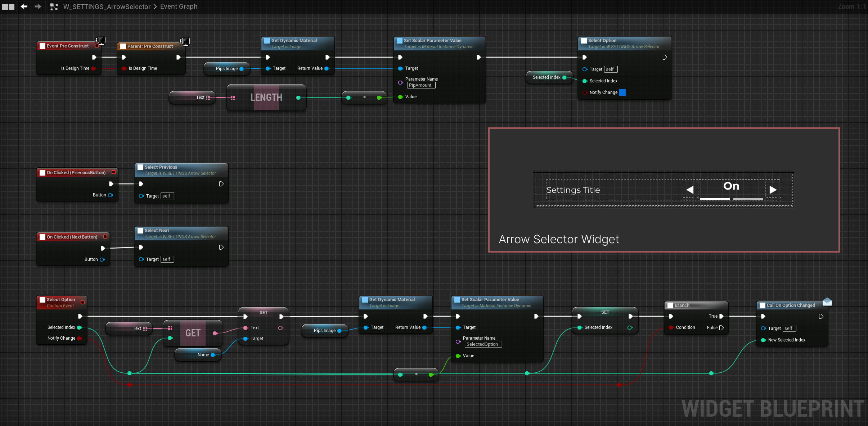The height and width of the screenshot is (426, 868).
Task: Click the bookmarks icon at top-left corner
Action: [x=8, y=6]
